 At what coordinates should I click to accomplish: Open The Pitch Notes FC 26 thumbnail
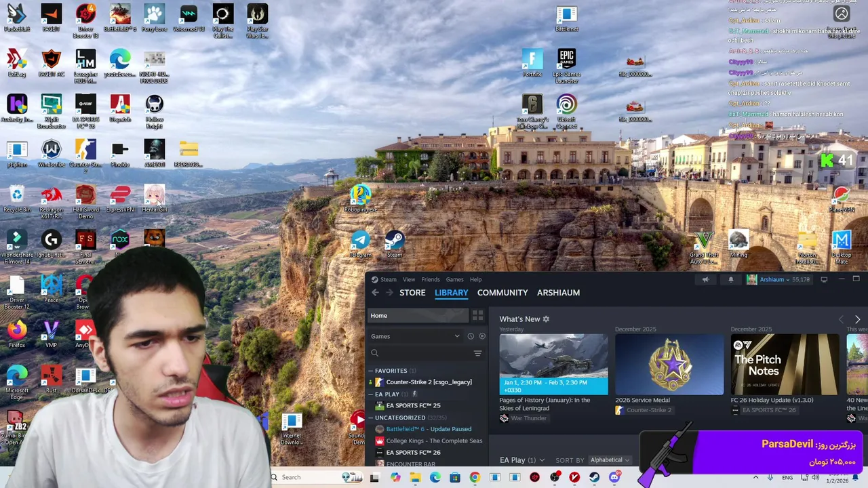(x=785, y=364)
